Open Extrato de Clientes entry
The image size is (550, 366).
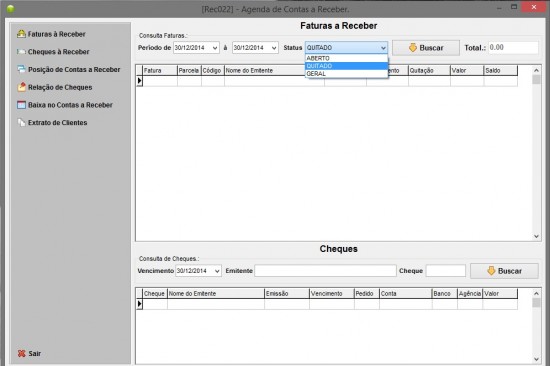(x=58, y=122)
